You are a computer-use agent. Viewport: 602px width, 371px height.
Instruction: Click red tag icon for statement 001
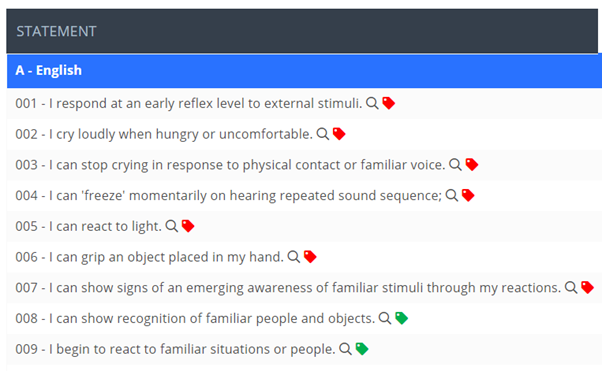click(389, 103)
